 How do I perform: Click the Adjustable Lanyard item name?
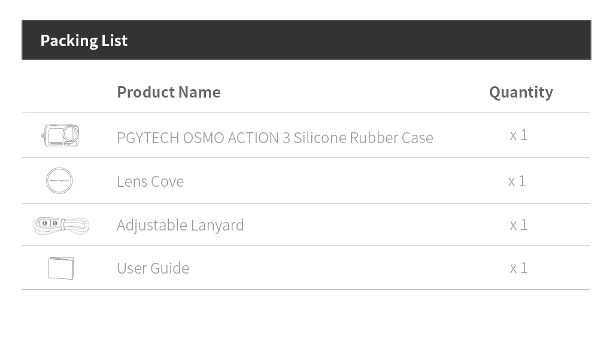click(180, 225)
